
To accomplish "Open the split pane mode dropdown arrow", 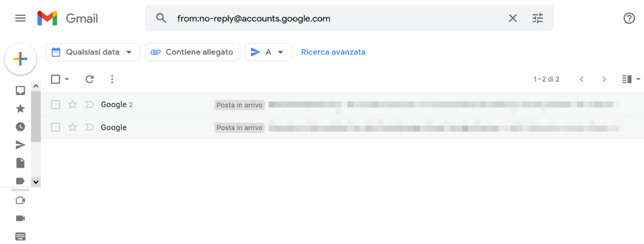I will coord(638,79).
